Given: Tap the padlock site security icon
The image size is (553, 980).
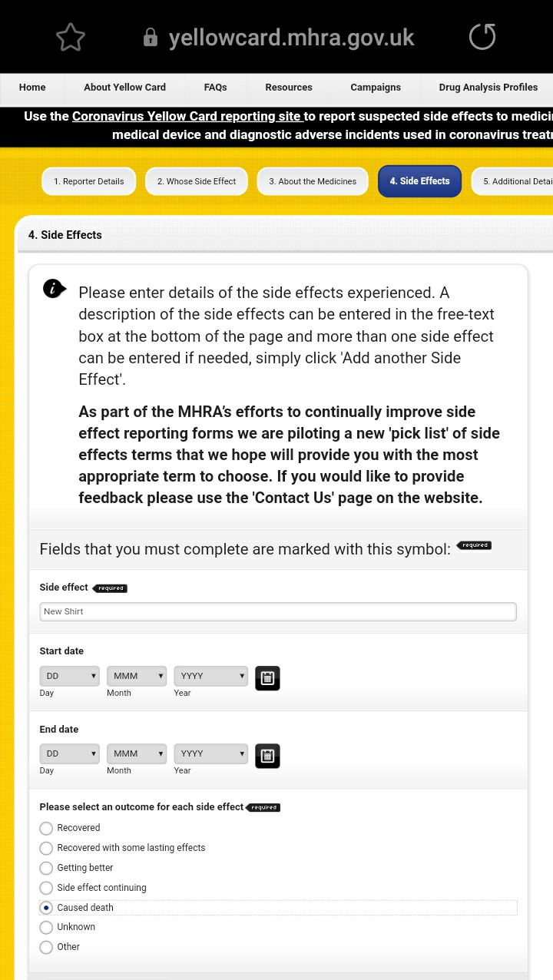Looking at the screenshot, I should [x=151, y=38].
